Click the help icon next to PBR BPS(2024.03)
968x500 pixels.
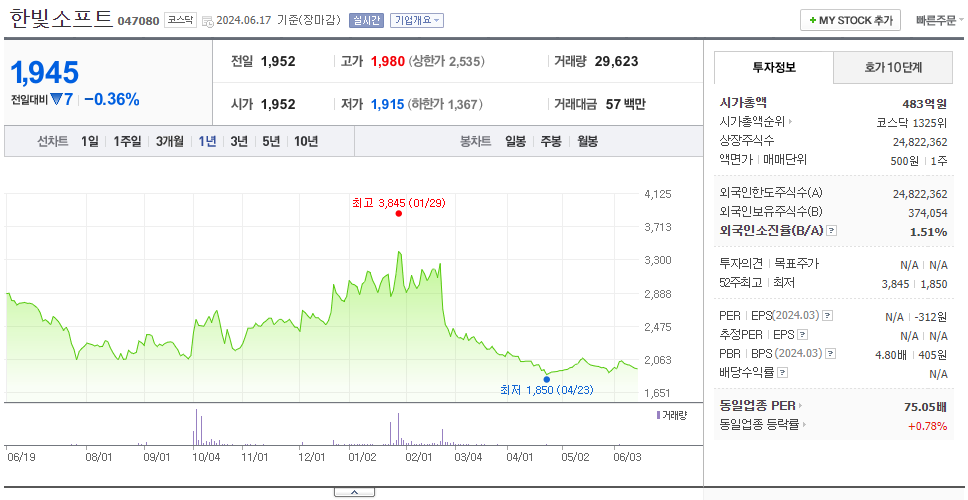(831, 354)
